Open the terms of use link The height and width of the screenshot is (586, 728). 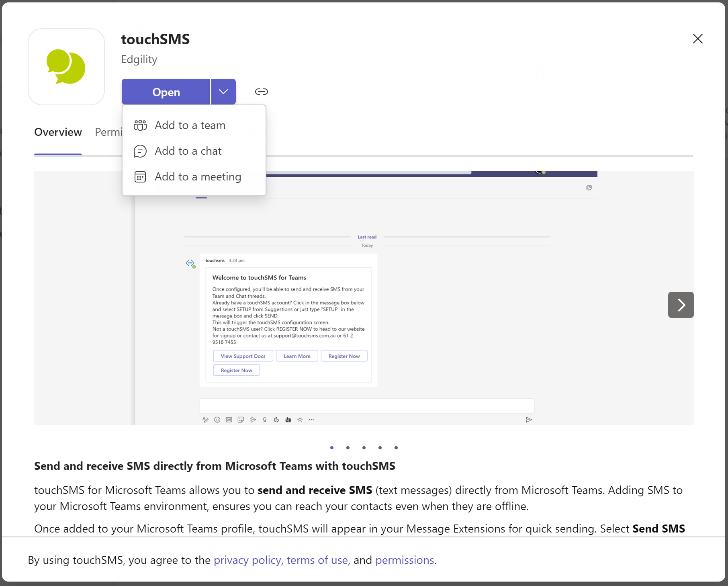tap(317, 560)
